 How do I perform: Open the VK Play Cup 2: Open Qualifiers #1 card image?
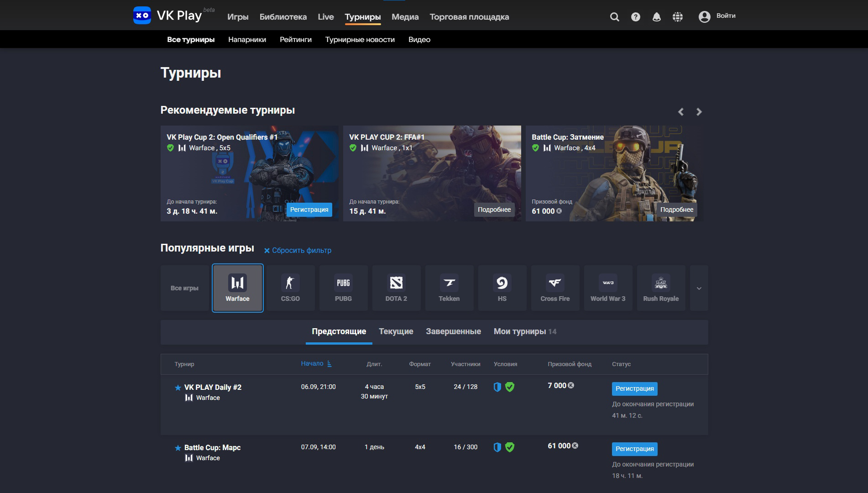click(x=249, y=173)
